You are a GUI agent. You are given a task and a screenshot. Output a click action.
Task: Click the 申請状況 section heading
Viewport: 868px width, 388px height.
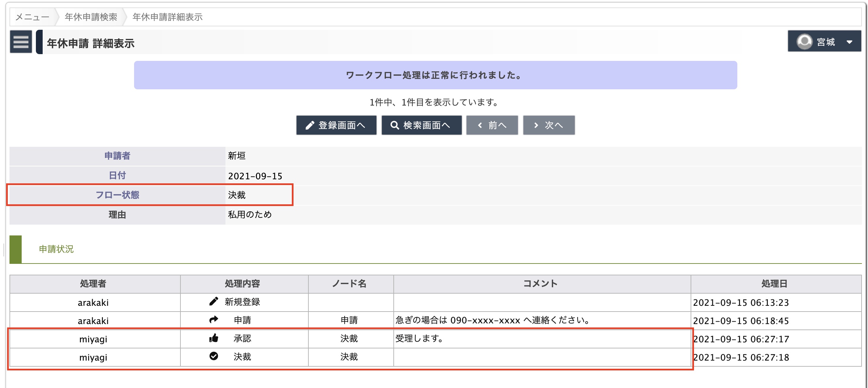[x=56, y=249]
